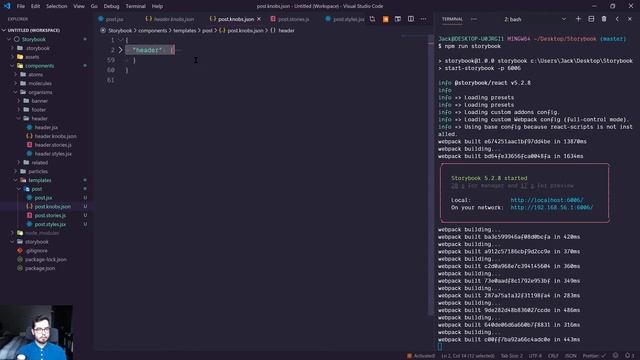Select the TERMINAL panel tab

(x=452, y=19)
